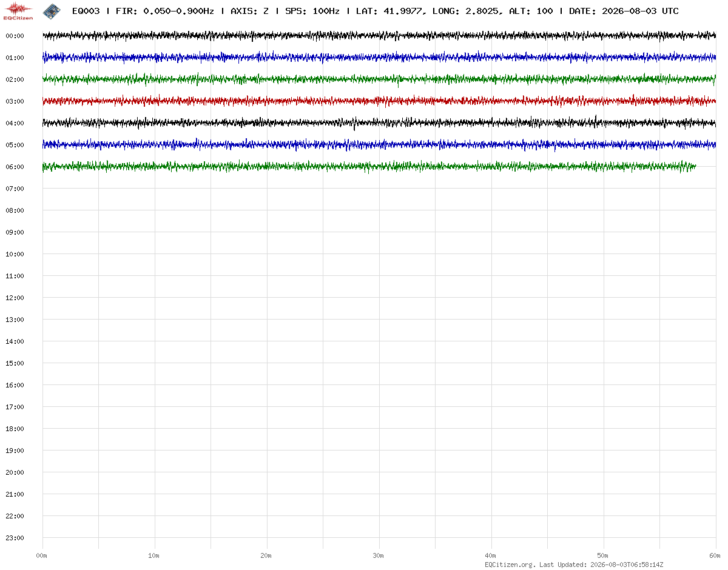Click the green 06:00 seismic trace

click(369, 167)
